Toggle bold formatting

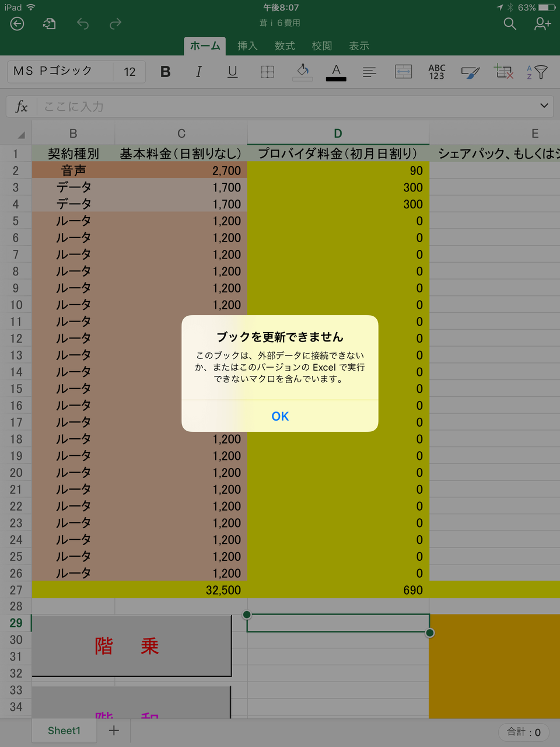click(166, 72)
